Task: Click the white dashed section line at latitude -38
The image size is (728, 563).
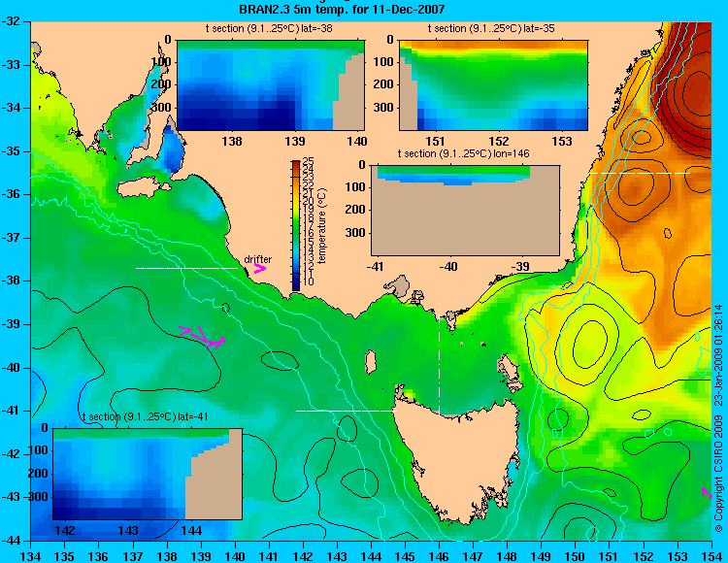Action: click(x=186, y=268)
